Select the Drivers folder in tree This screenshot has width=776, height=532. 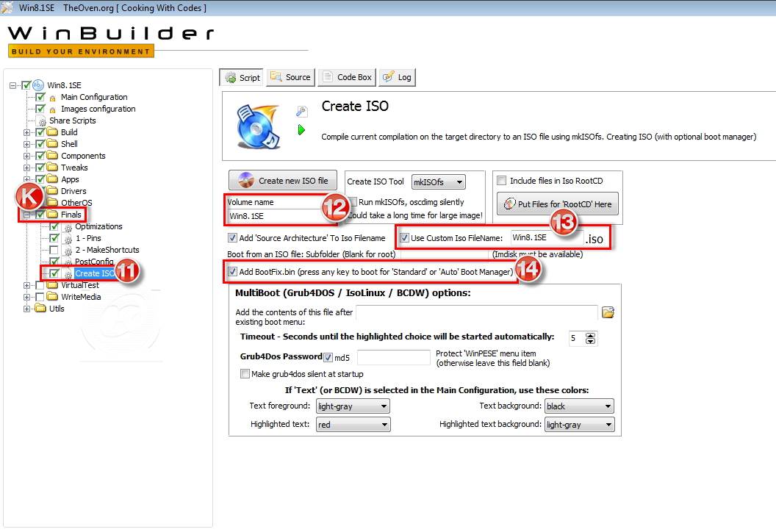click(73, 191)
